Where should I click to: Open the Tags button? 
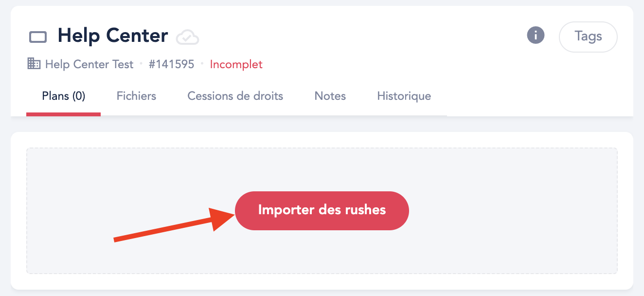(x=588, y=37)
